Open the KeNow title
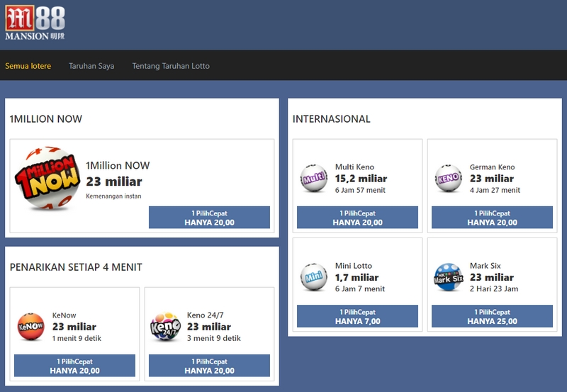The height and width of the screenshot is (392, 567). pyautogui.click(x=64, y=315)
